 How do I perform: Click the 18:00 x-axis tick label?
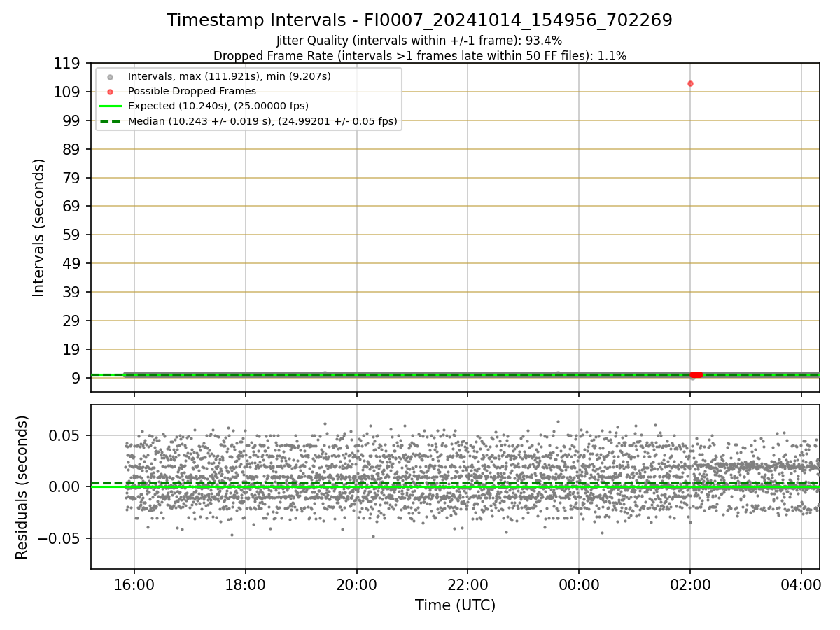click(246, 584)
